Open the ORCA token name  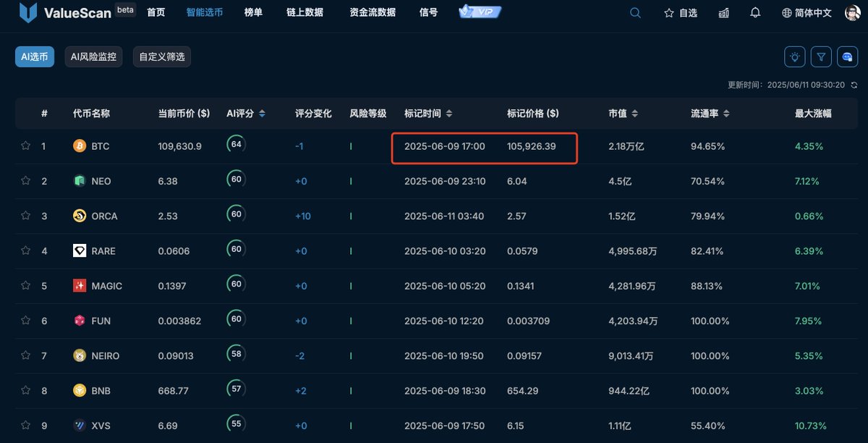coord(104,216)
